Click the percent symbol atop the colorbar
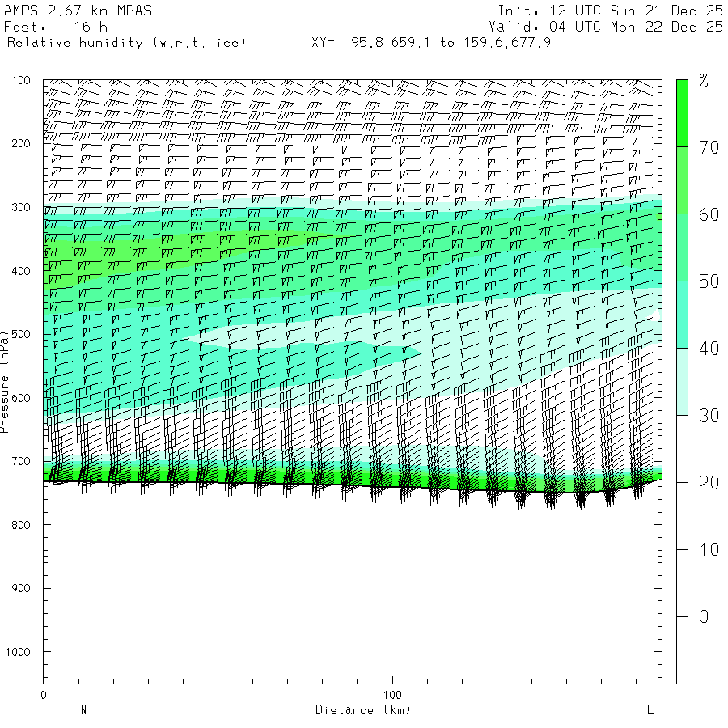The image size is (728, 728). click(x=704, y=80)
